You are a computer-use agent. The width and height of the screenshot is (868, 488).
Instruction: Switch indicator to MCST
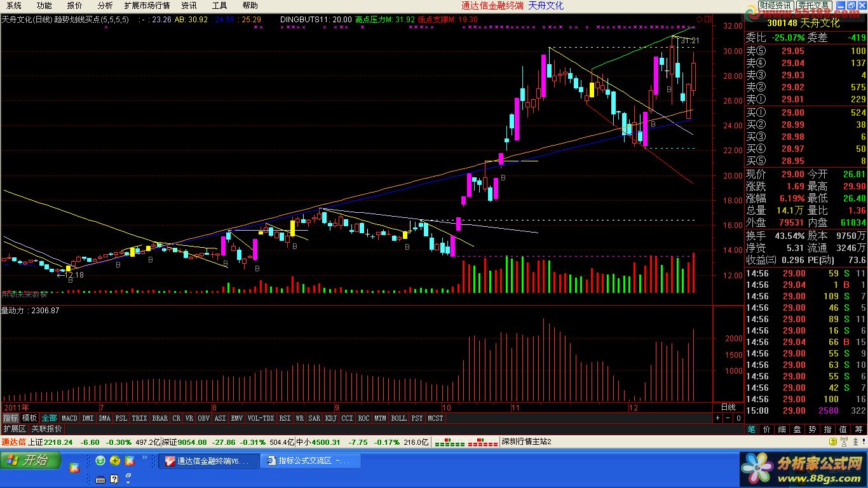[x=436, y=418]
